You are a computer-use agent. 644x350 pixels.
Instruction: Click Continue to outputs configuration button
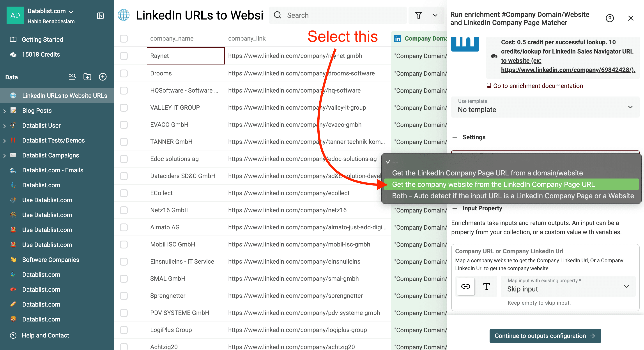coord(545,336)
